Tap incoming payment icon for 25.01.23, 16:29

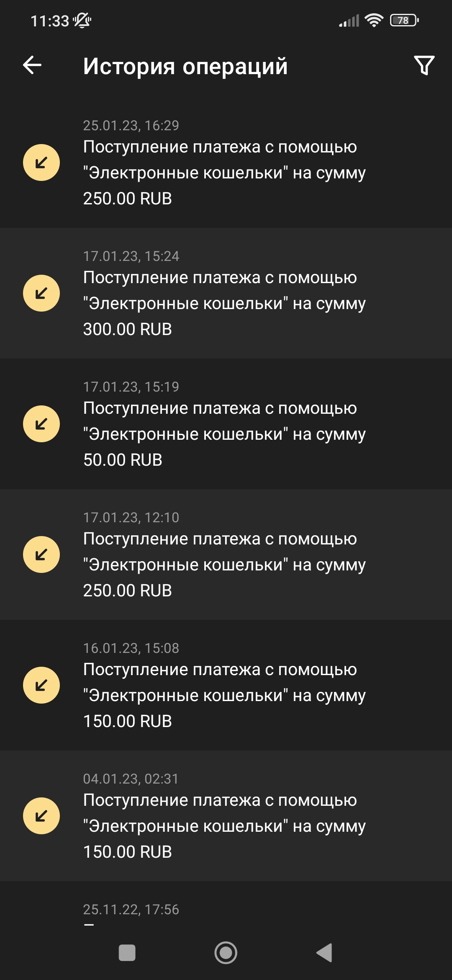pyautogui.click(x=41, y=162)
